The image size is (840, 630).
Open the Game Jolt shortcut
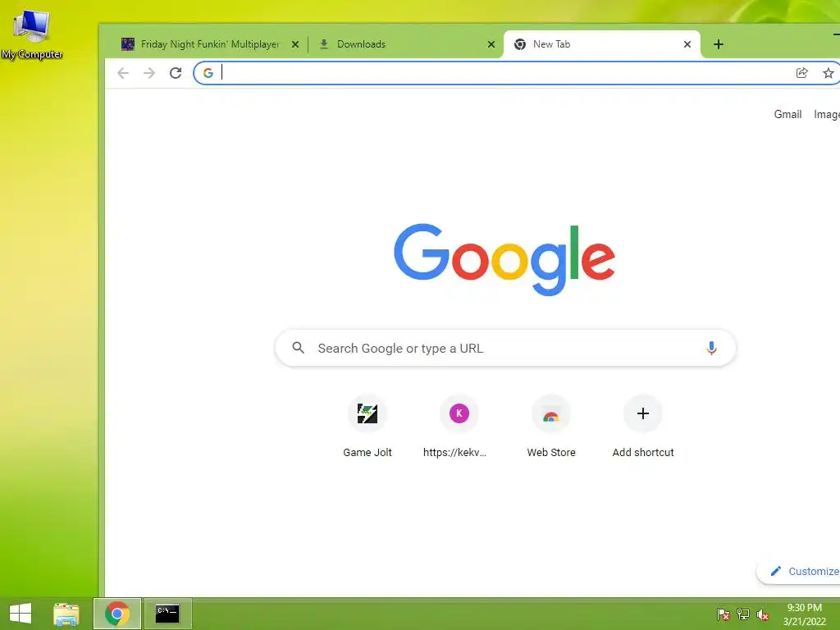pyautogui.click(x=367, y=427)
